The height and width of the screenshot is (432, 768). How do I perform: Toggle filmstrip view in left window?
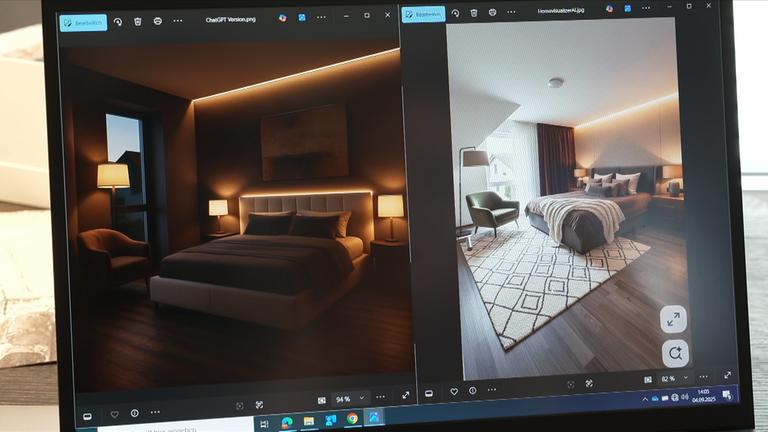pyautogui.click(x=87, y=415)
